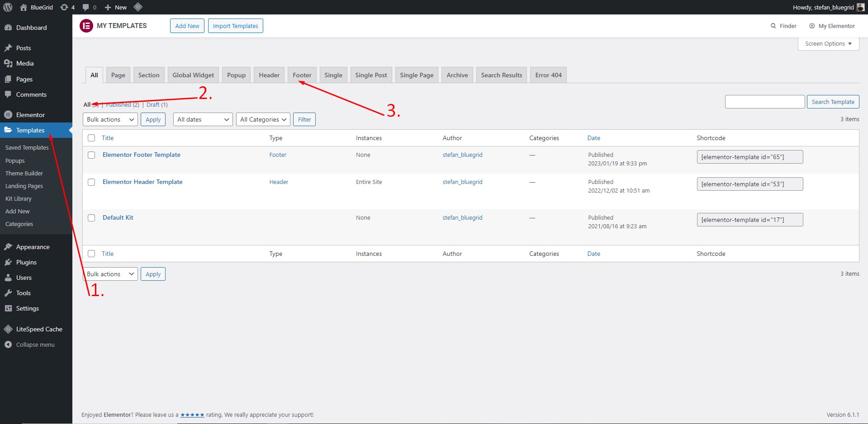Click the plus New icon in admin bar

108,7
